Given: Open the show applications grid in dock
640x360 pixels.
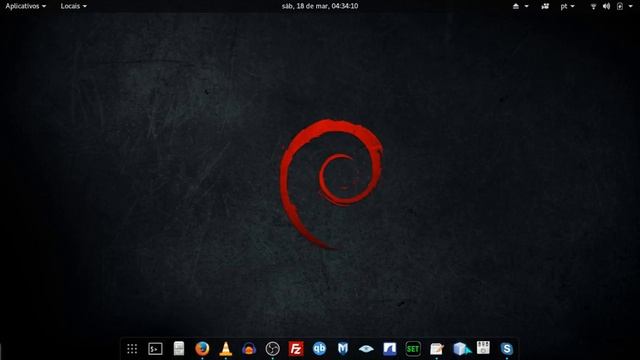Looking at the screenshot, I should click(132, 349).
